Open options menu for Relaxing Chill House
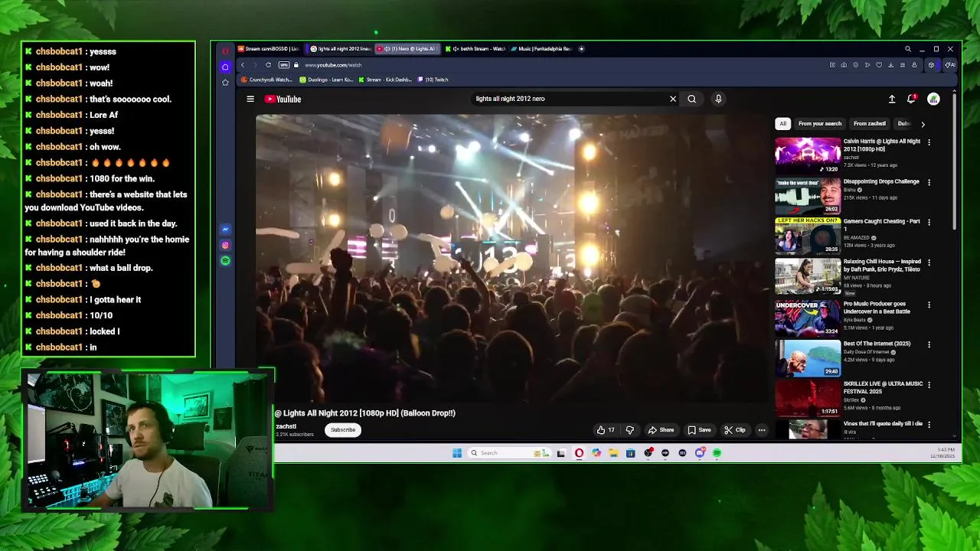The image size is (980, 551). 929,262
